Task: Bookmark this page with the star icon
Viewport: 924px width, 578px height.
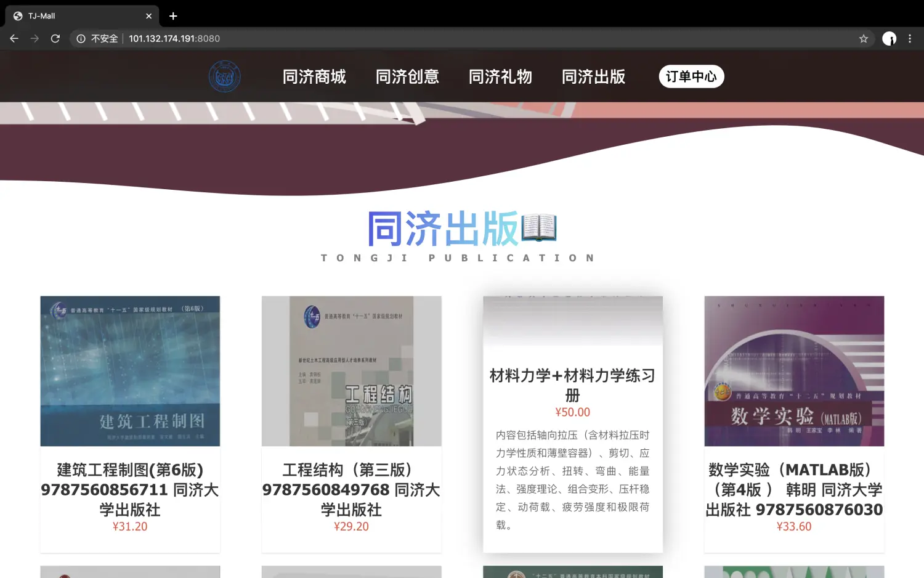Action: pyautogui.click(x=864, y=38)
